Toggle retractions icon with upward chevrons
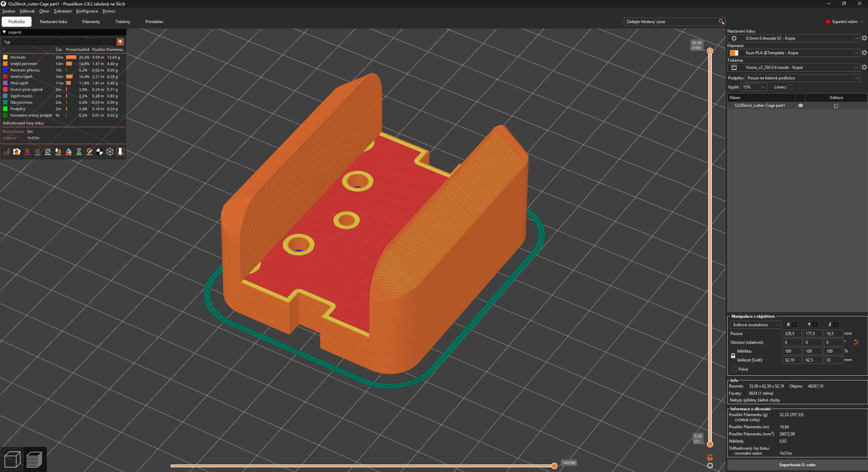The height and width of the screenshot is (472, 868). [x=27, y=152]
